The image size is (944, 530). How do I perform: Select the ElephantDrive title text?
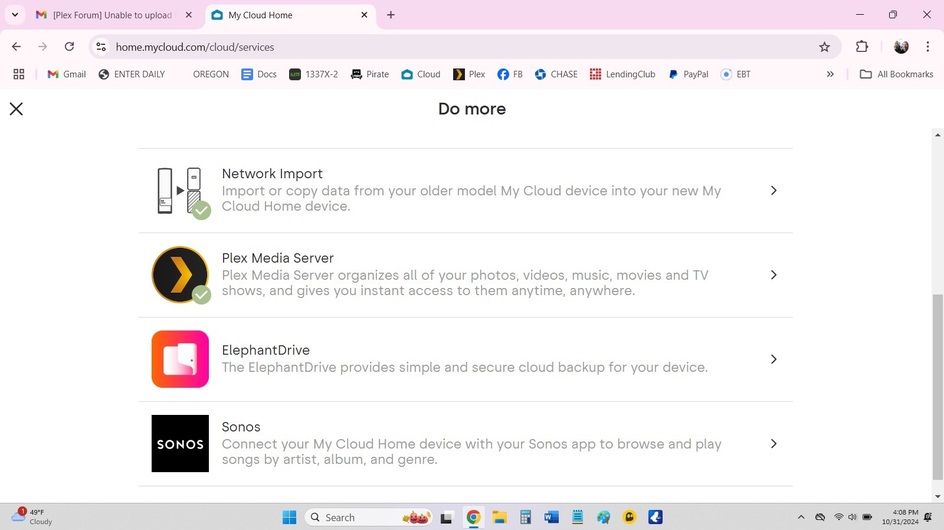266,350
